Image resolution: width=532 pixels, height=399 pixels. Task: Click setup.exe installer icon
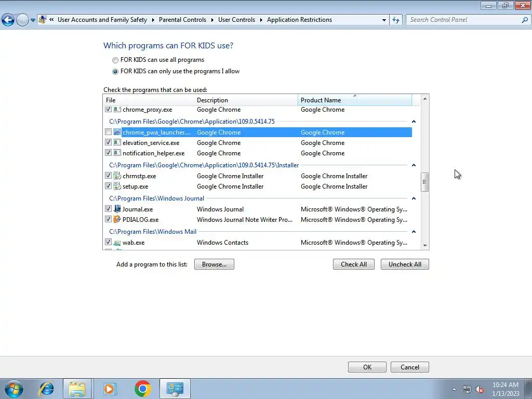pos(117,187)
